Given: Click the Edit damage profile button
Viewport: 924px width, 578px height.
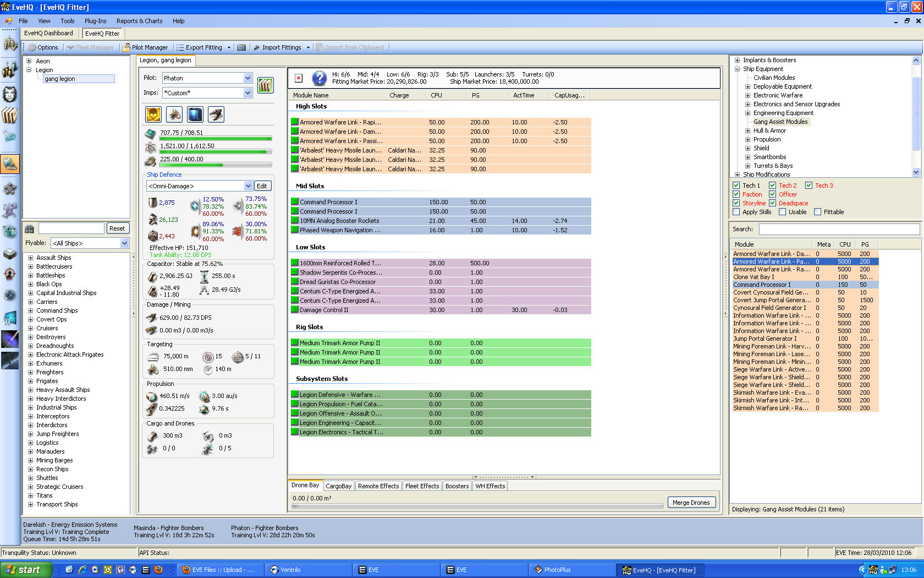Looking at the screenshot, I should (x=262, y=186).
